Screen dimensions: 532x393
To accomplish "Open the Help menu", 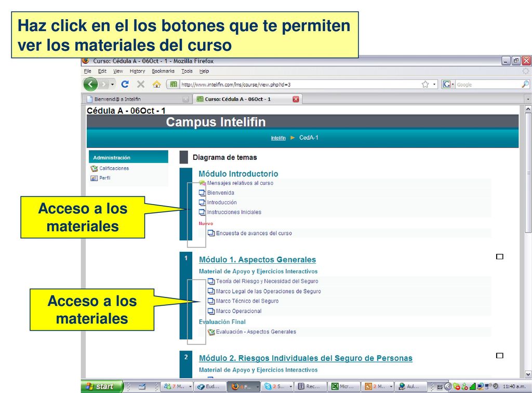I will click(x=204, y=71).
